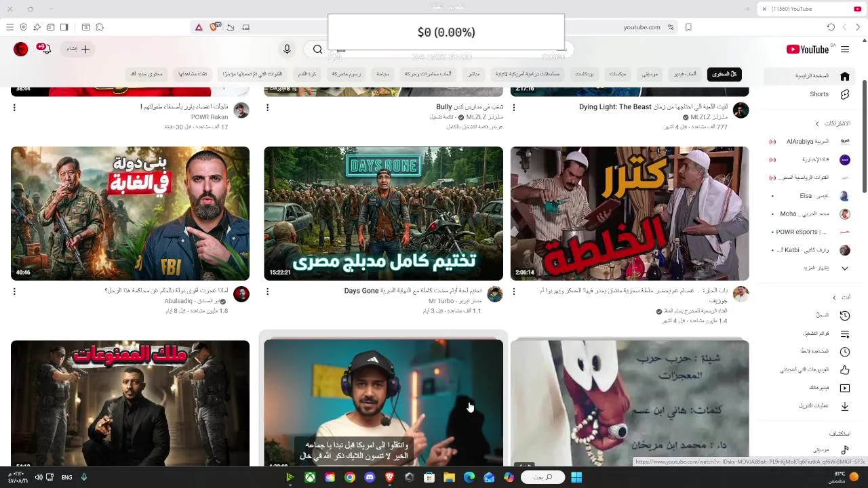Switch to the YouTube browser tab
Viewport: 868px width, 488px height.
810,9
